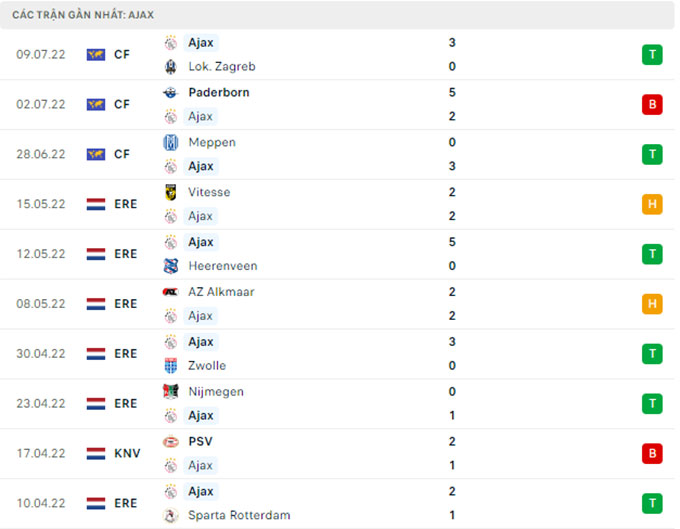Click the Nijmegen club crest icon
Viewport: 680px width, 529px height.
tap(170, 392)
